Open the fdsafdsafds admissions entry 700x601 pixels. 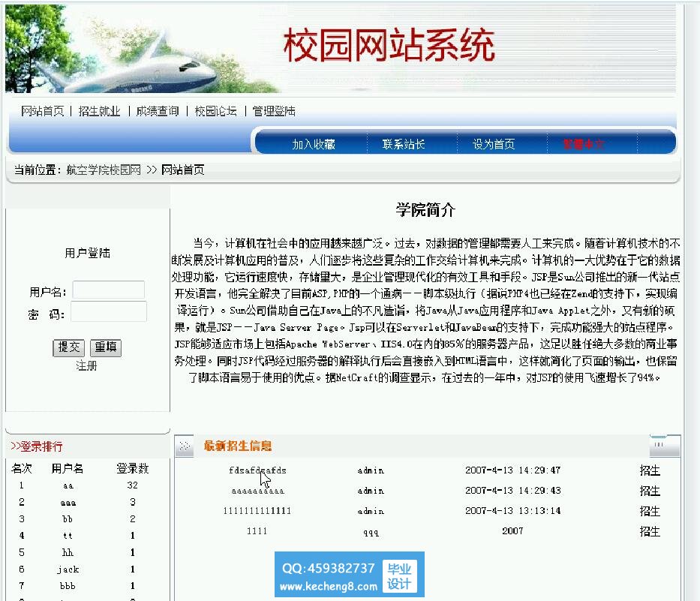click(x=257, y=470)
